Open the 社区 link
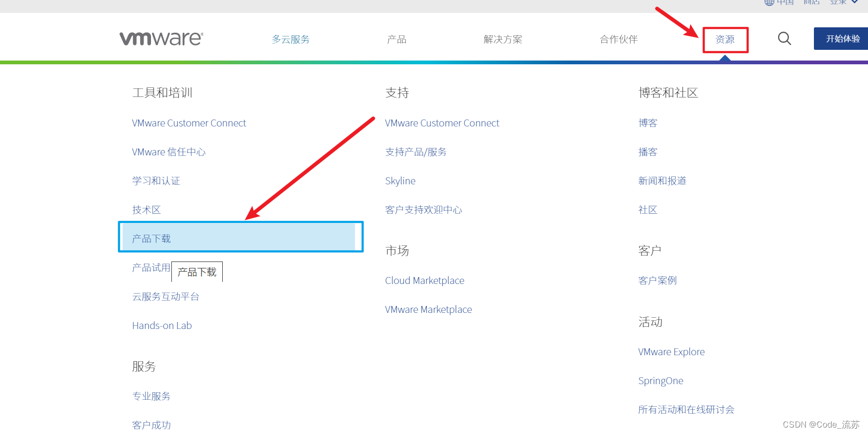This screenshot has height=434, width=868. click(648, 210)
